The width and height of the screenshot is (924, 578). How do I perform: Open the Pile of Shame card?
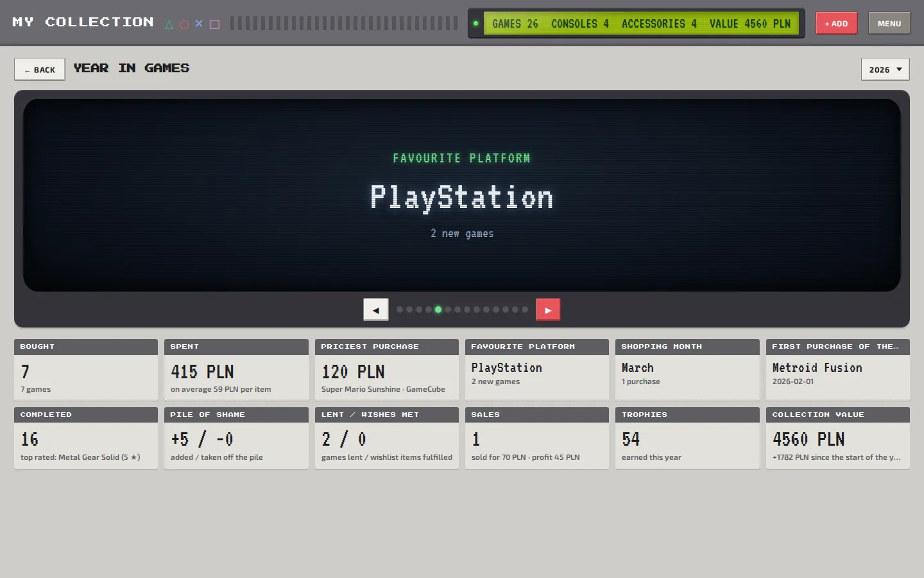pyautogui.click(x=236, y=438)
